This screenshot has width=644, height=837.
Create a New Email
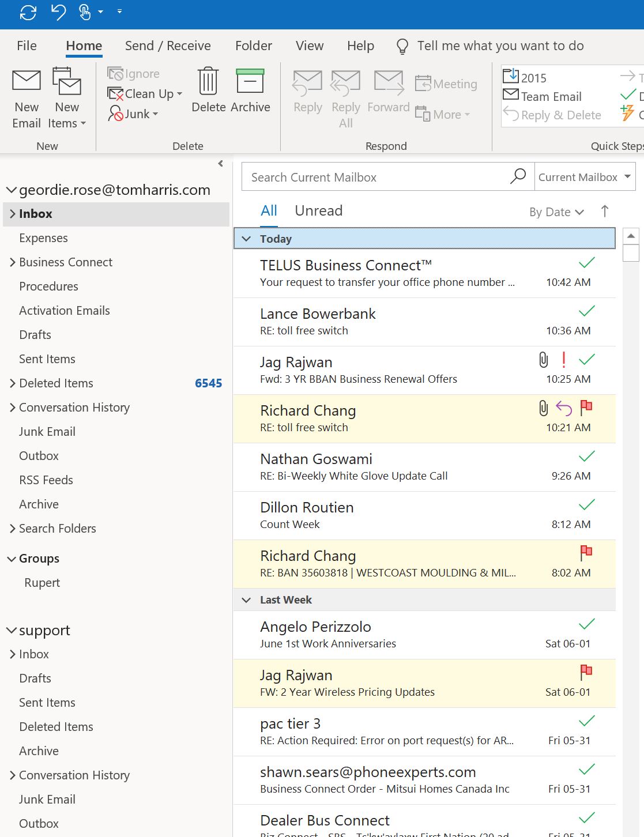click(27, 99)
